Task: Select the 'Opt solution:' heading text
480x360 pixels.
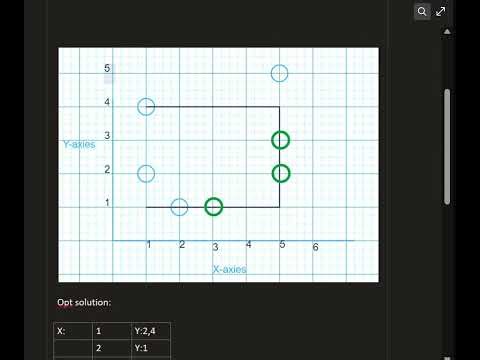Action: pos(84,302)
